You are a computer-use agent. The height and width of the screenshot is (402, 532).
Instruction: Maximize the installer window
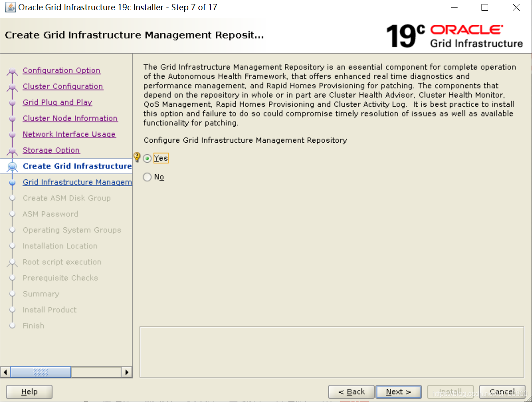[x=485, y=8]
